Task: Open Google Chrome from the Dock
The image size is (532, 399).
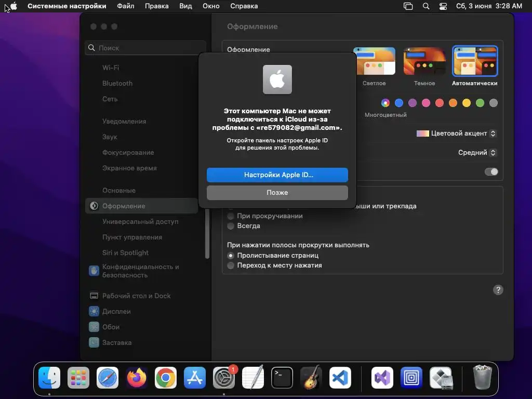Action: click(x=166, y=378)
